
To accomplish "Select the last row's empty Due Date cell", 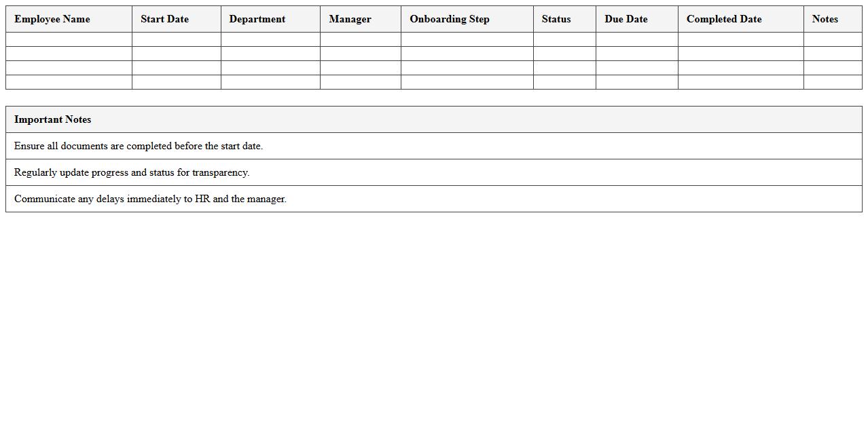I will 636,82.
